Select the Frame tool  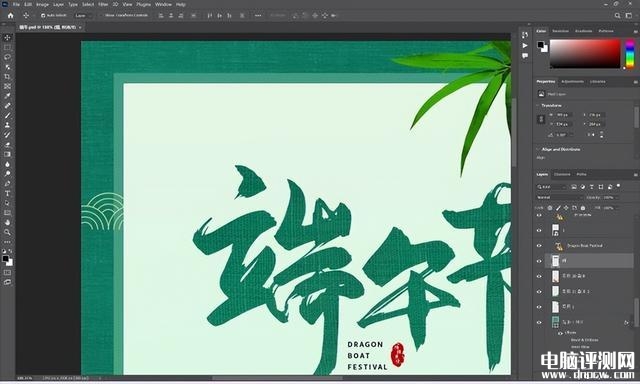pos(7,87)
